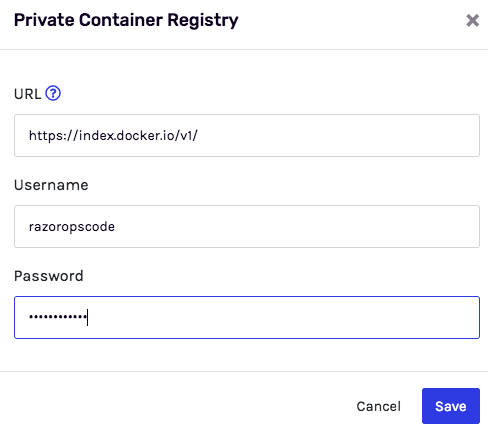Focus the URL input field
This screenshot has height=435, width=488.
pos(247,135)
